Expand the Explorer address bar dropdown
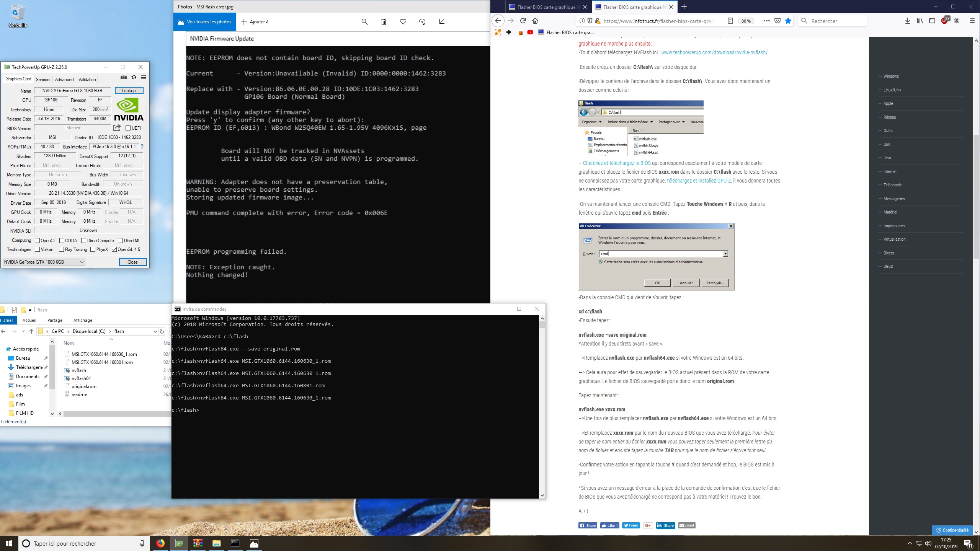The width and height of the screenshot is (980, 551). coord(155,331)
